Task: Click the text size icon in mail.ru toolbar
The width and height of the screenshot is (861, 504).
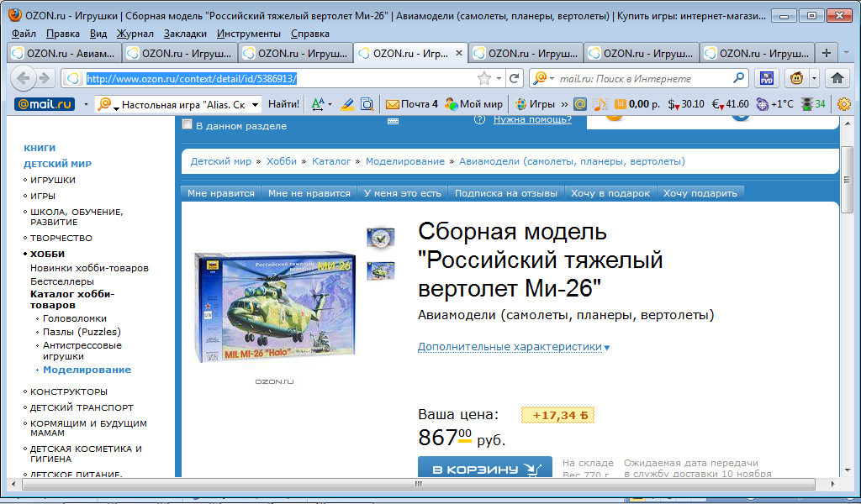Action: 317,103
